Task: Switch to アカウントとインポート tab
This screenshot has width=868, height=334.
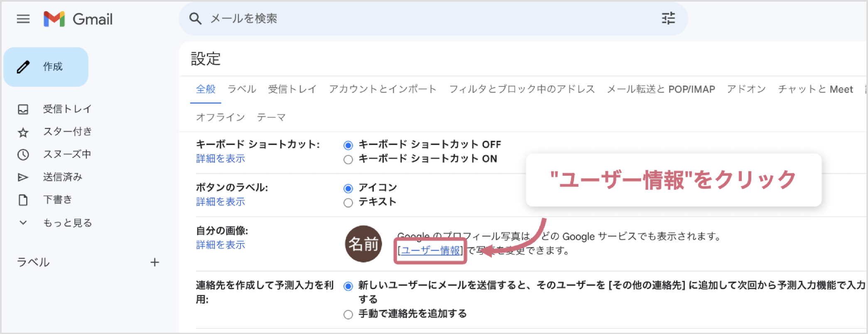Action: point(383,89)
